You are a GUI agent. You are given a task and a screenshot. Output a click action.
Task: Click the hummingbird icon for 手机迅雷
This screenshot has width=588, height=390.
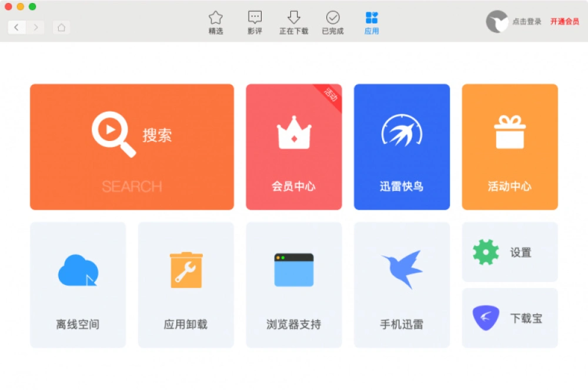(x=402, y=270)
